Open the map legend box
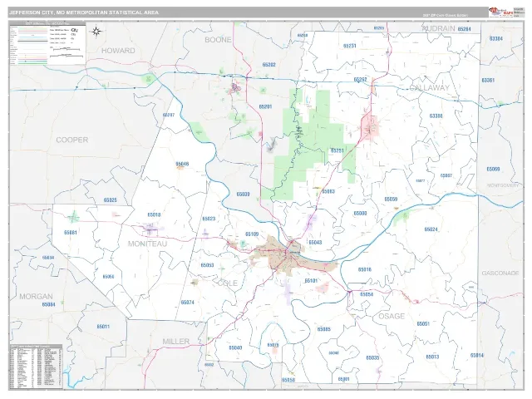 47,43
